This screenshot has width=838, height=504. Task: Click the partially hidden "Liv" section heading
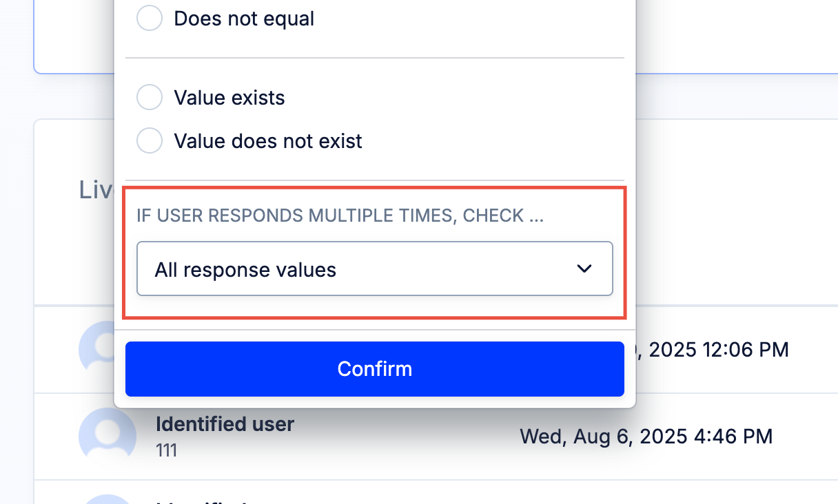(x=96, y=189)
